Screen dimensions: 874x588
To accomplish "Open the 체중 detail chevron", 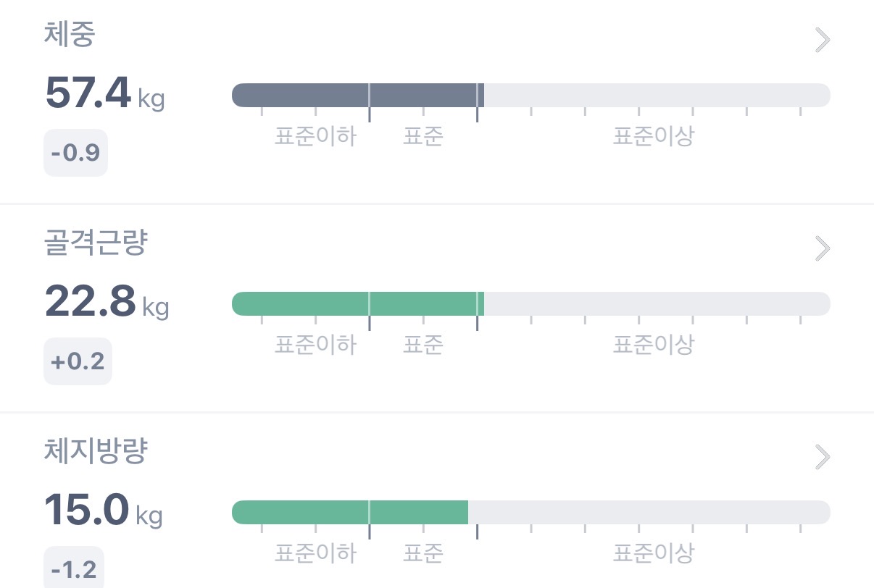I will [822, 41].
